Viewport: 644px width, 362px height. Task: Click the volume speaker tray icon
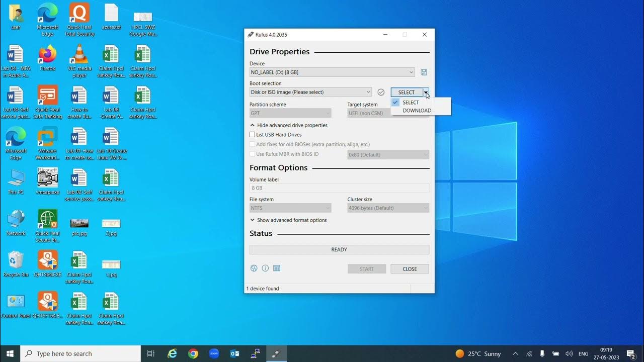pos(569,354)
